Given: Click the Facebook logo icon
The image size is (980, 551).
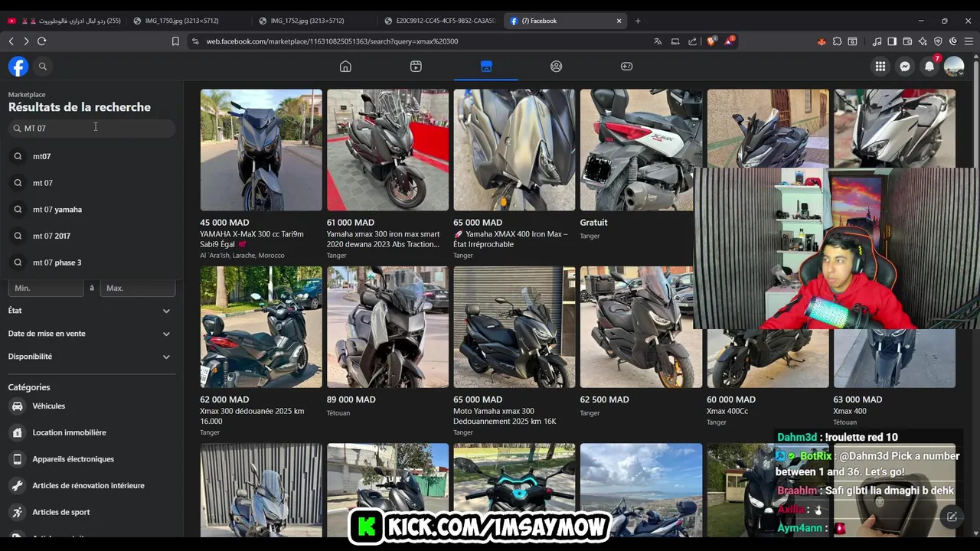Looking at the screenshot, I should point(18,67).
